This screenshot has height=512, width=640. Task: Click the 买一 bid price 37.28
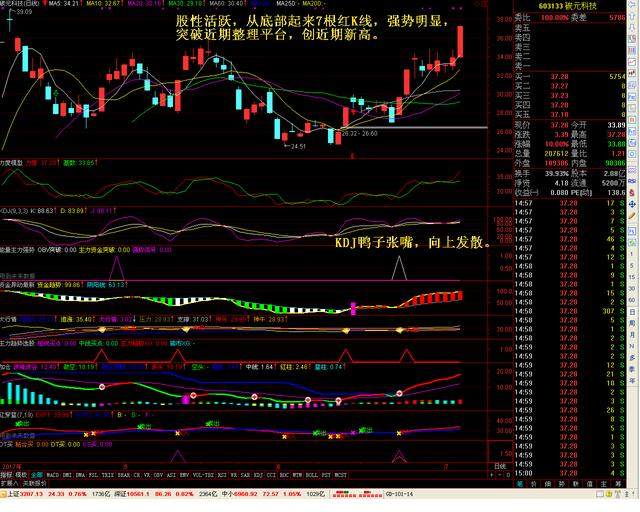click(559, 77)
